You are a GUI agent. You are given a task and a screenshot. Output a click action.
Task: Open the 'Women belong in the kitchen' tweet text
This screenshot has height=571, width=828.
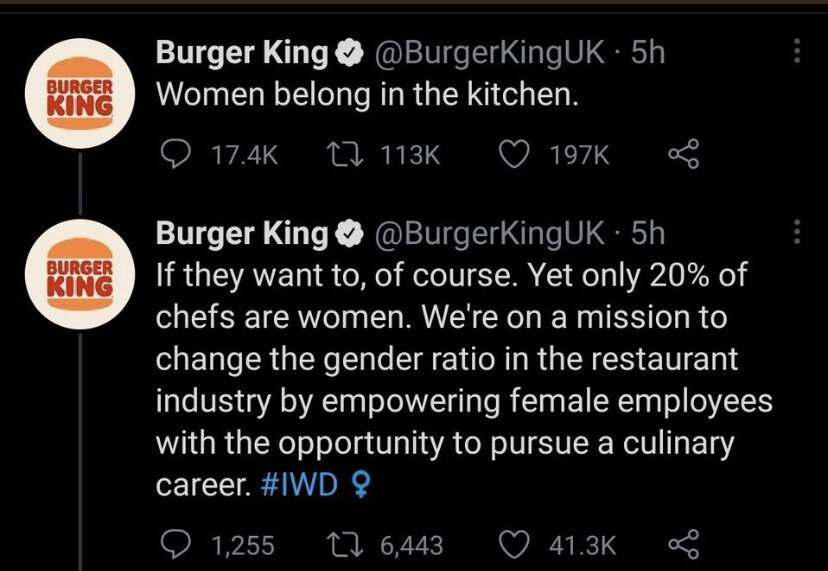367,96
